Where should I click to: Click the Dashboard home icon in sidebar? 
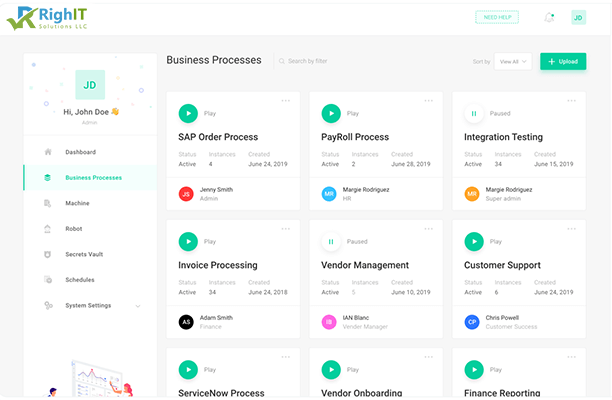pyautogui.click(x=47, y=152)
